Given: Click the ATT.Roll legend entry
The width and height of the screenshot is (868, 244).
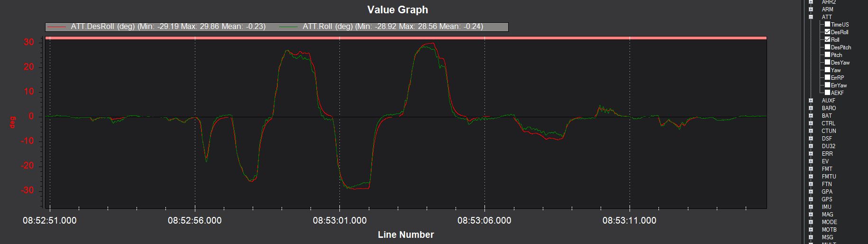Looking at the screenshot, I should tap(393, 27).
